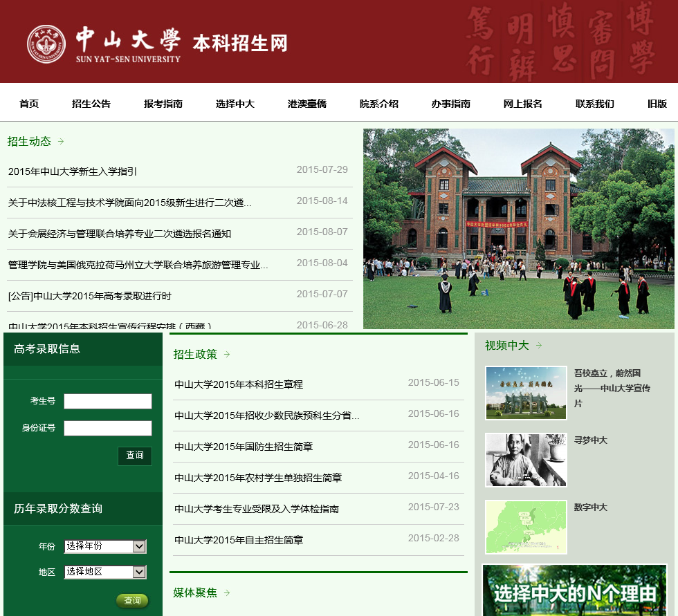Open the 招生政策 section heading link
678x616 pixels.
pos(195,354)
